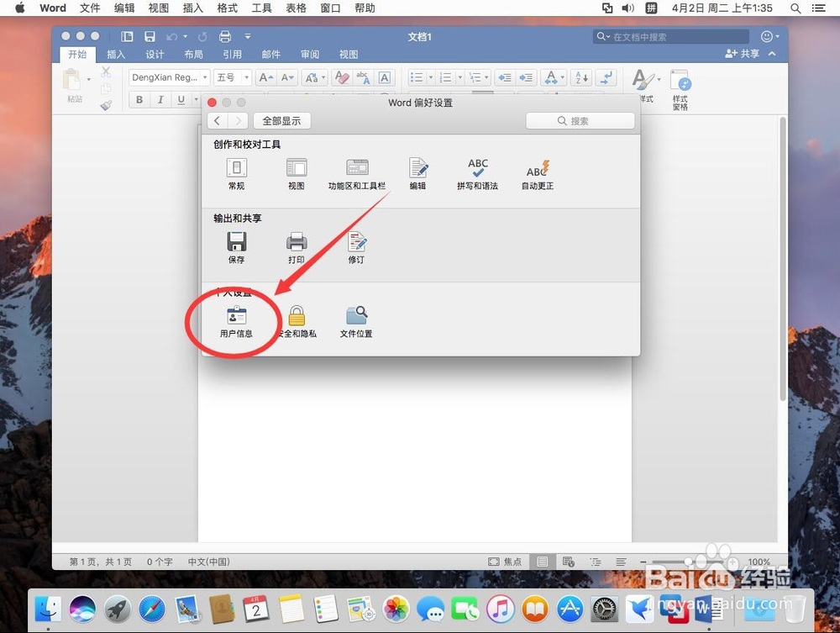Viewport: 840px width, 633px height.
Task: Open the Table (表格) menu
Action: 296,8
